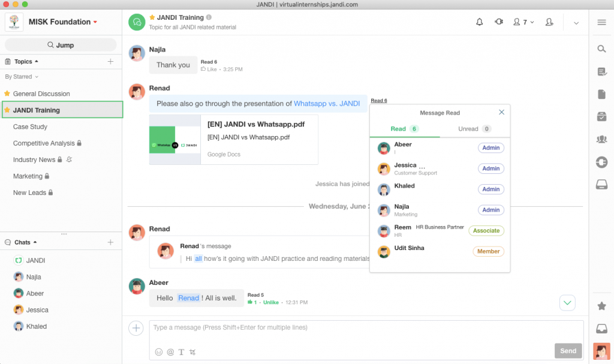Like Najla's Thank you message
This screenshot has width=614, height=364.
click(x=209, y=70)
